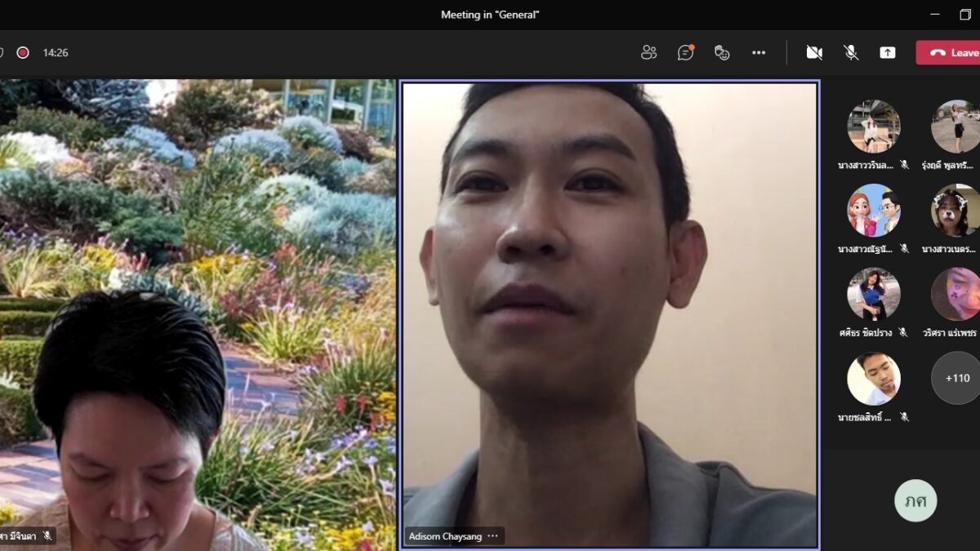Click the red recording indicator
The height and width of the screenshot is (551, 980).
point(23,52)
